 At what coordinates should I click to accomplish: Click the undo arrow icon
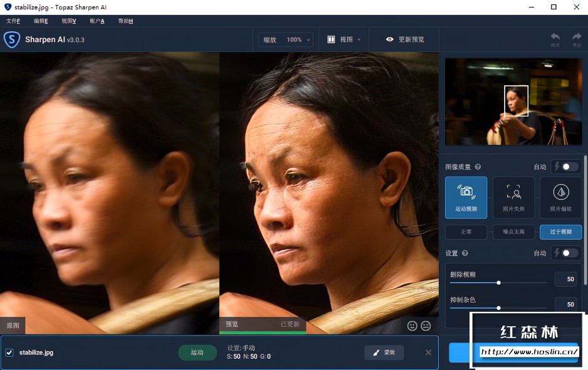point(555,37)
